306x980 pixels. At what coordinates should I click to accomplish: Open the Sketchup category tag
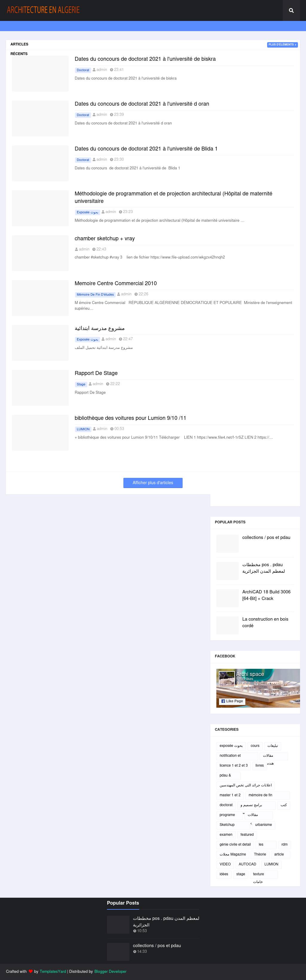(227, 824)
